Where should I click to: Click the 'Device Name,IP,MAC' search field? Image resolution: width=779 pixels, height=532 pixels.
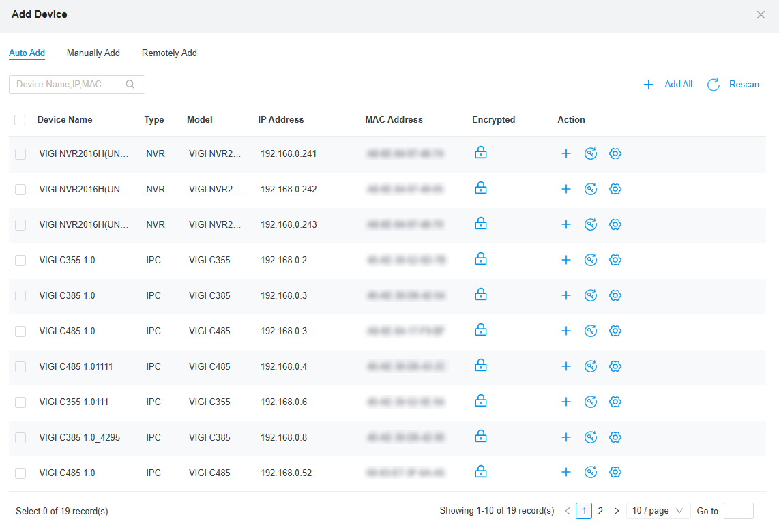(x=68, y=84)
